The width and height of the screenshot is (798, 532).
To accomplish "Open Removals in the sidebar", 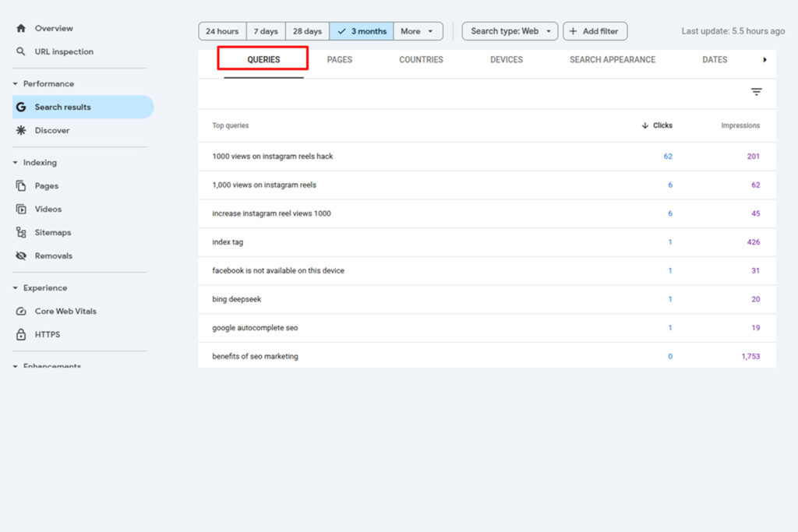I will click(54, 255).
